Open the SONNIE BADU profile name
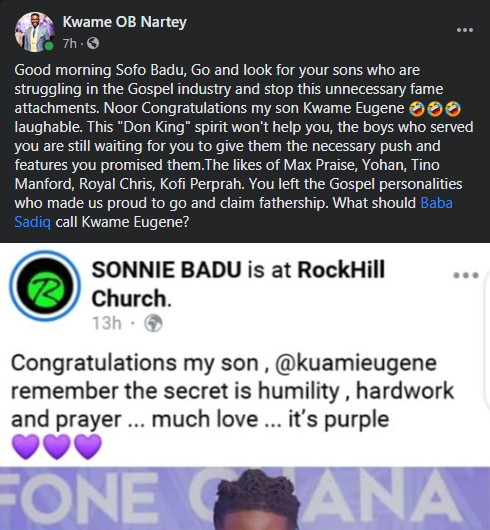The width and height of the screenshot is (490, 530). click(166, 270)
